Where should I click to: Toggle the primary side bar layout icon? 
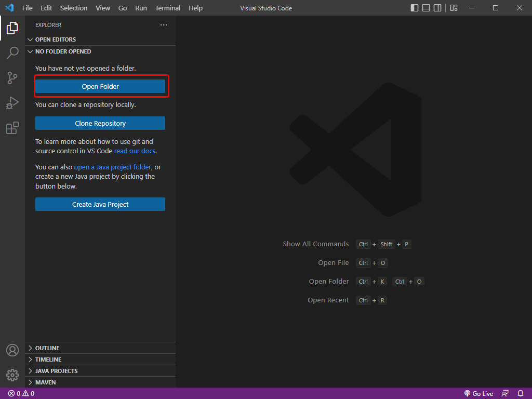tap(414, 8)
